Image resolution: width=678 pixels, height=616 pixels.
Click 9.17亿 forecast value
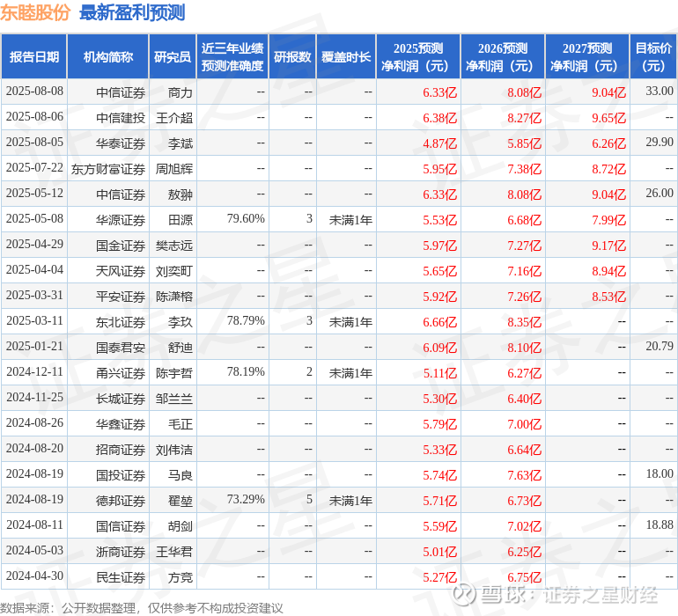click(x=608, y=246)
